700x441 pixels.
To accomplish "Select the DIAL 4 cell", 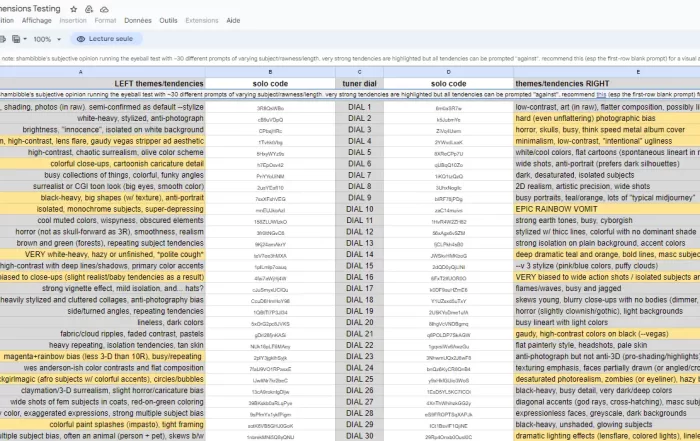I will pyautogui.click(x=359, y=141).
